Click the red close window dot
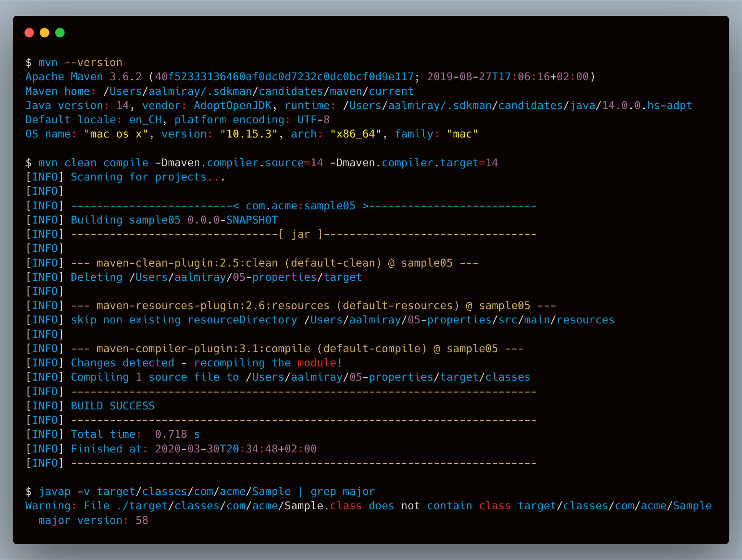The image size is (742, 560). pyautogui.click(x=29, y=33)
